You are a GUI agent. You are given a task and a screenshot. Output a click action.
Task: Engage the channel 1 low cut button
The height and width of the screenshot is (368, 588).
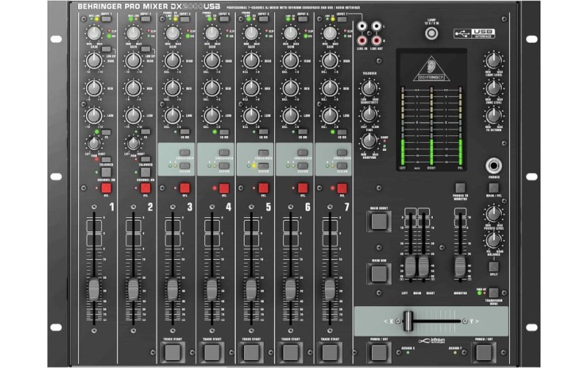106,49
